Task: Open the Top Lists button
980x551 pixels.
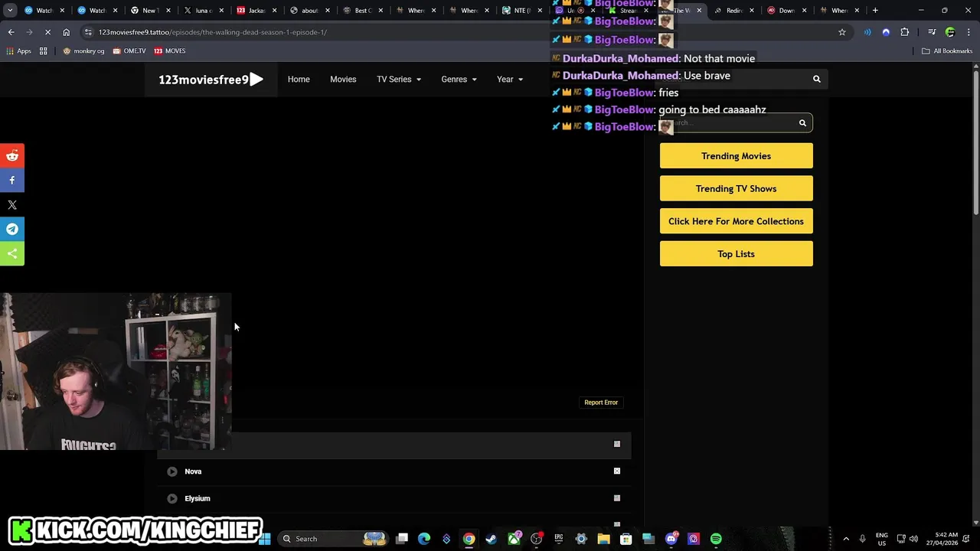Action: coord(736,254)
